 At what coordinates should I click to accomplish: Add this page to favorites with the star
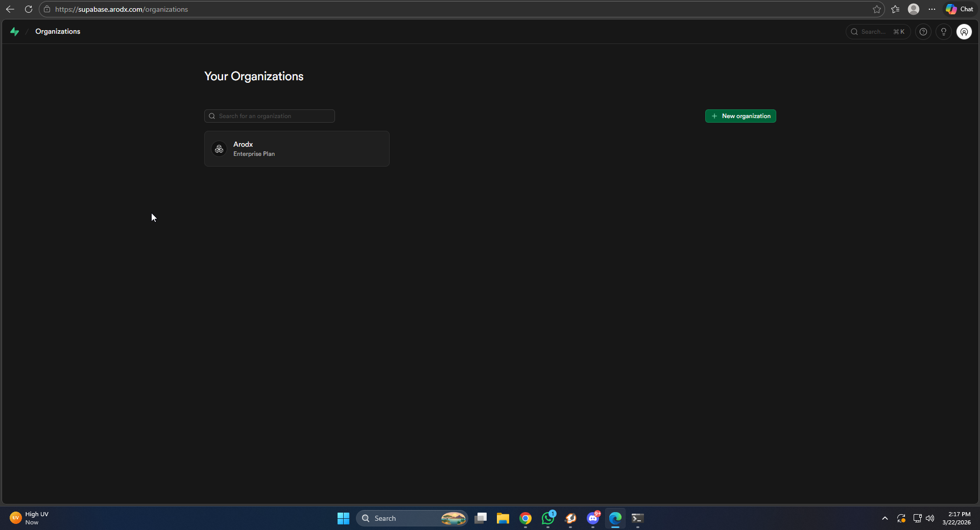(877, 9)
